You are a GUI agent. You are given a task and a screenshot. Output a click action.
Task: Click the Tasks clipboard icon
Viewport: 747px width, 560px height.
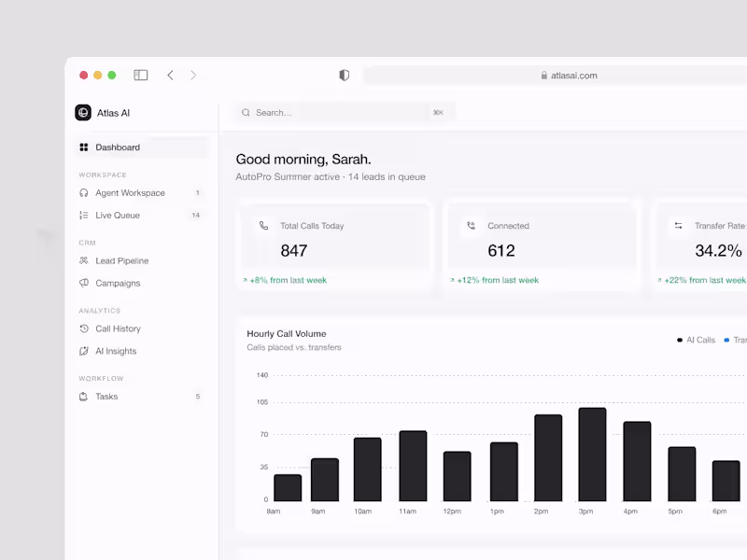84,396
